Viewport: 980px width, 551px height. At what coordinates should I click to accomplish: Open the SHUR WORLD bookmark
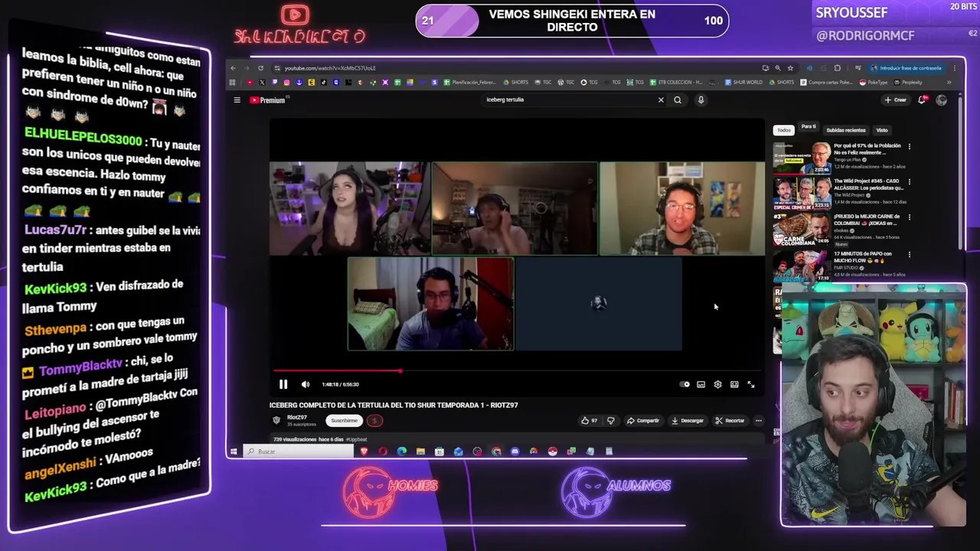click(x=743, y=82)
